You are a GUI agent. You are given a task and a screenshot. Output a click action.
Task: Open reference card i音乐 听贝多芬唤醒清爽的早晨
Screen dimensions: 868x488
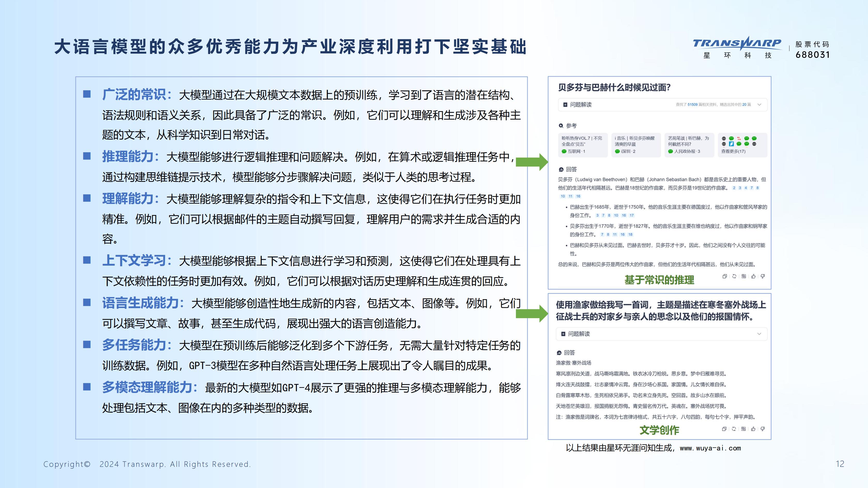pos(636,145)
